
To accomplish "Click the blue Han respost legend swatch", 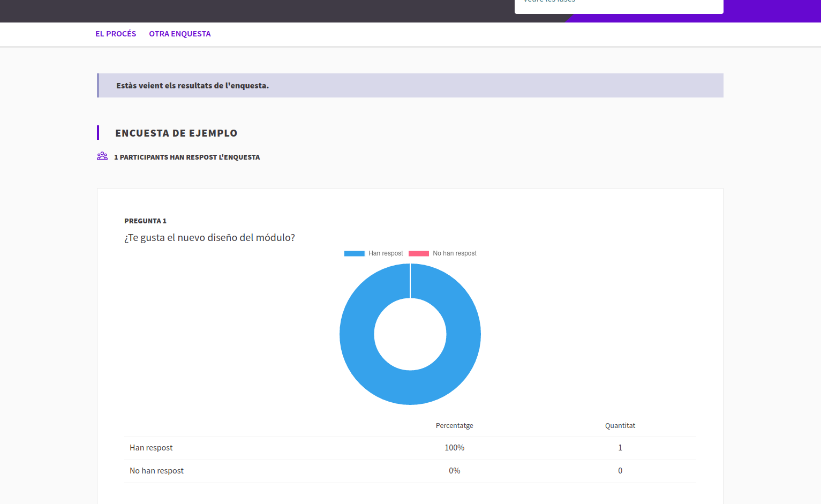I will [354, 253].
